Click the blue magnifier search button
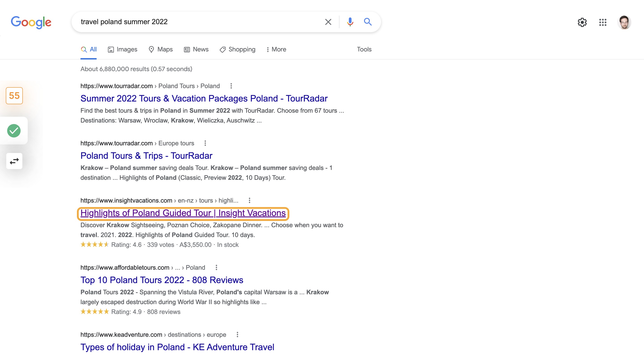 (367, 22)
